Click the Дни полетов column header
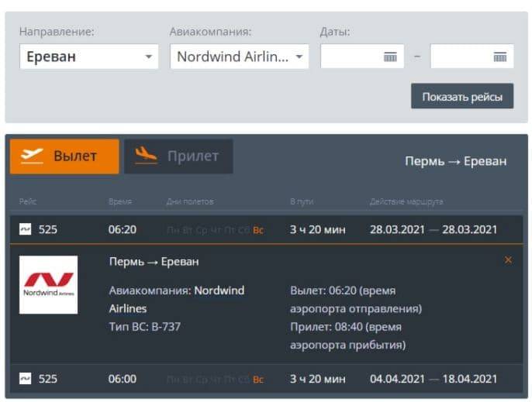The image size is (532, 402). point(189,202)
